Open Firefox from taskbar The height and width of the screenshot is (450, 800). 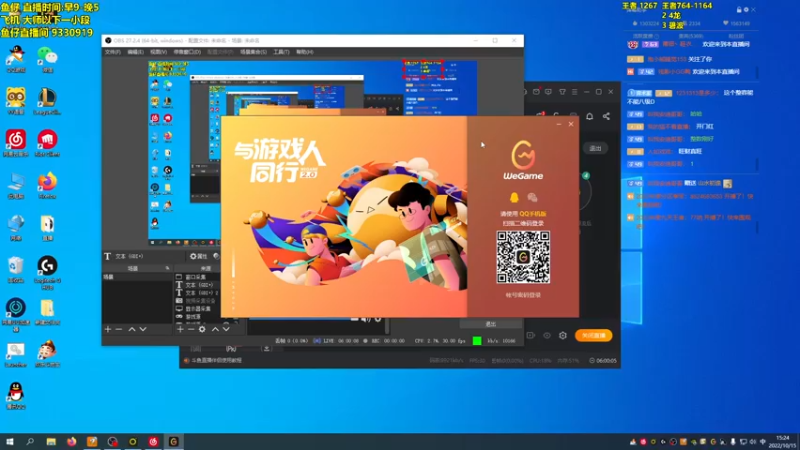tap(71, 442)
